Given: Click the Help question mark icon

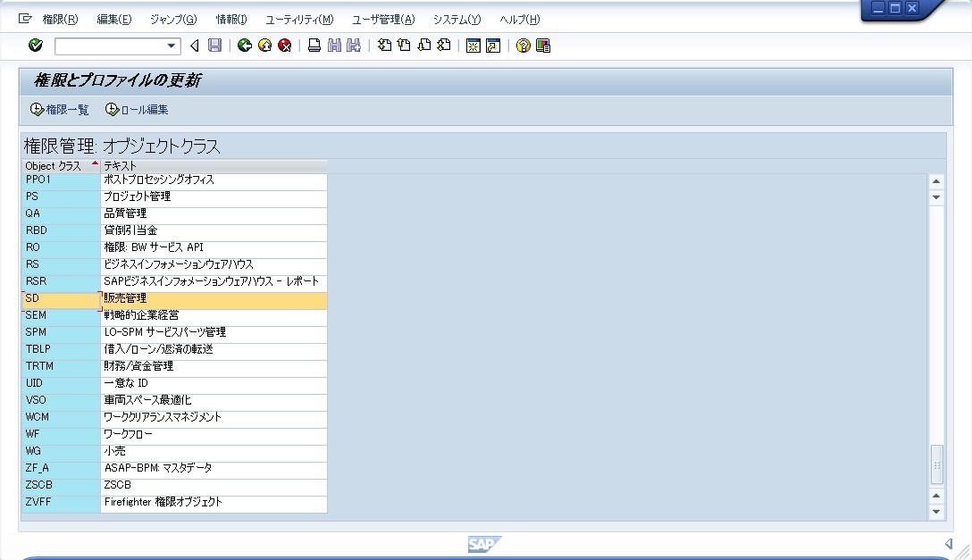Looking at the screenshot, I should [523, 46].
